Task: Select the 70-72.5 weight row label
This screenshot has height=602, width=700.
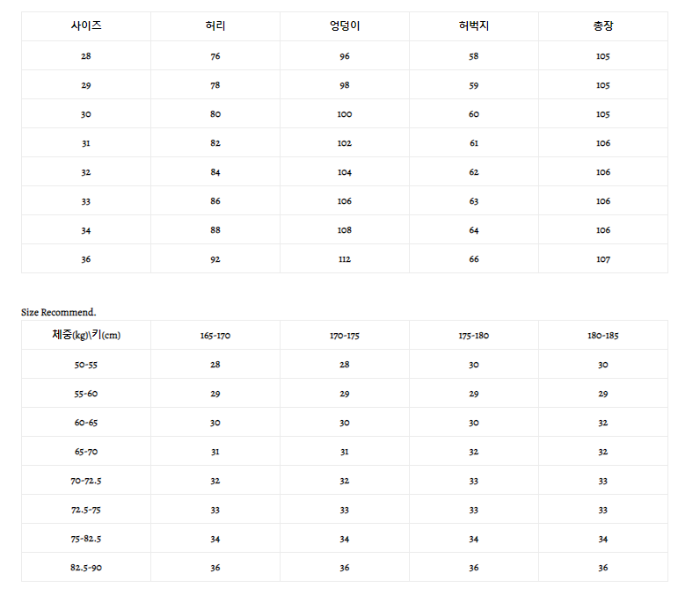Action: 86,481
